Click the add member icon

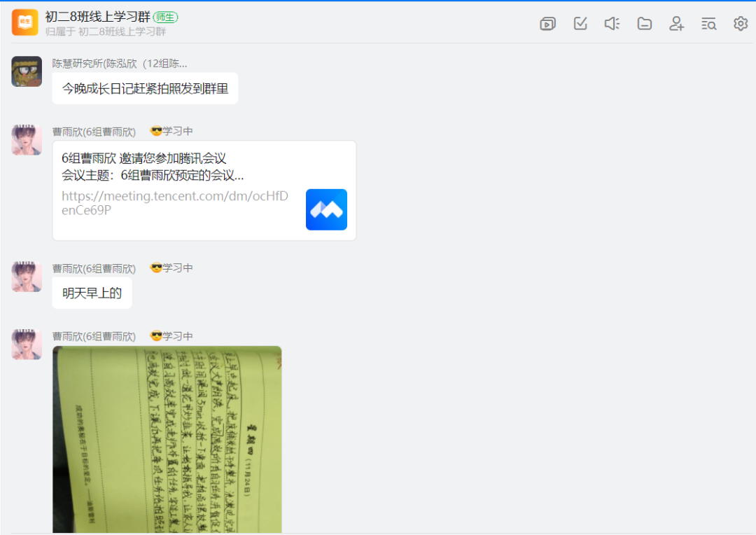pos(676,23)
